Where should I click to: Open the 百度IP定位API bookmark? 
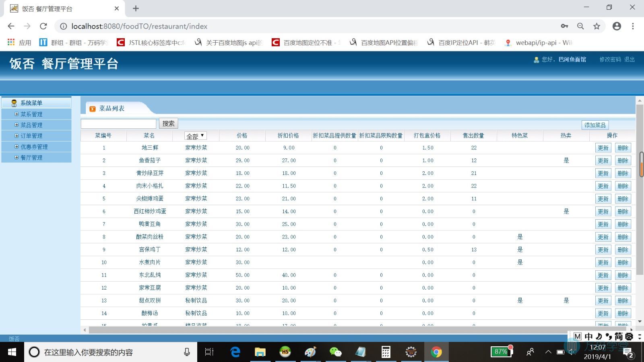461,42
